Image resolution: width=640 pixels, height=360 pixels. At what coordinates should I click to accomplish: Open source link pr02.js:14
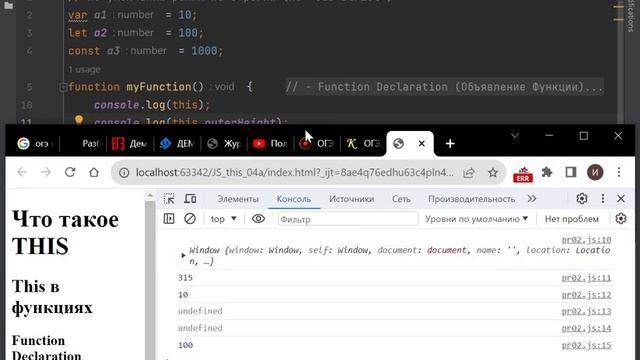[586, 328]
